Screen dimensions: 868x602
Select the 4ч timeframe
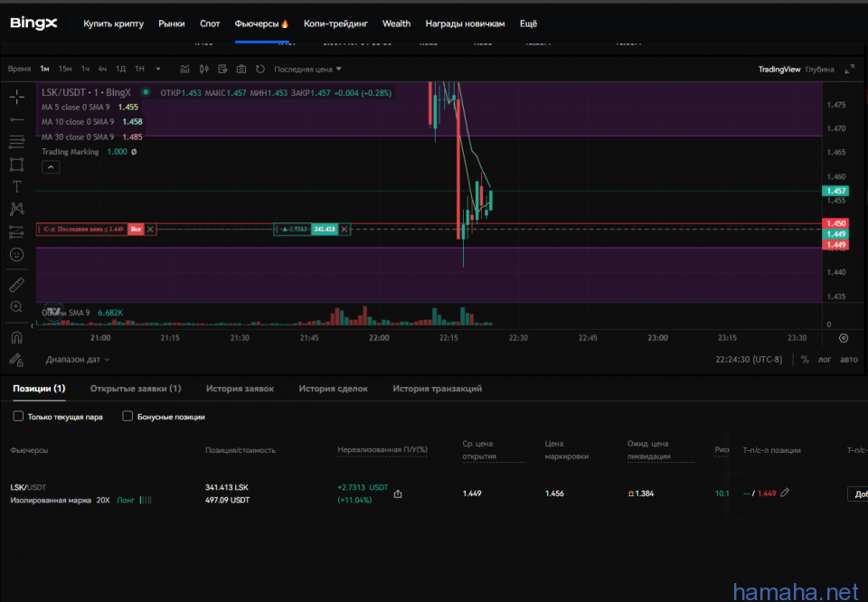[x=102, y=70]
